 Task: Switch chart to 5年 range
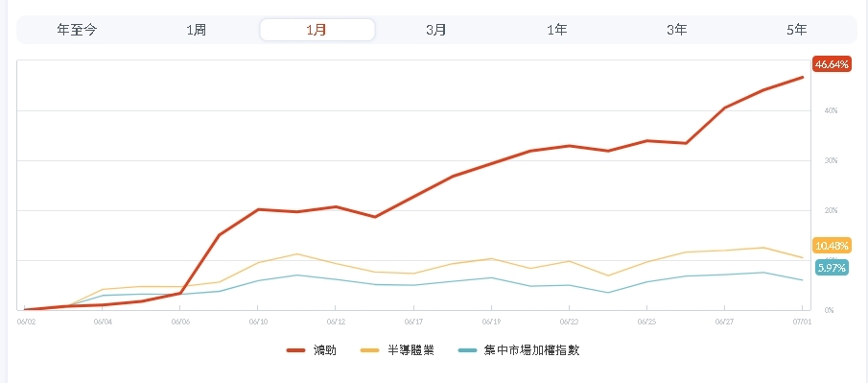(797, 30)
